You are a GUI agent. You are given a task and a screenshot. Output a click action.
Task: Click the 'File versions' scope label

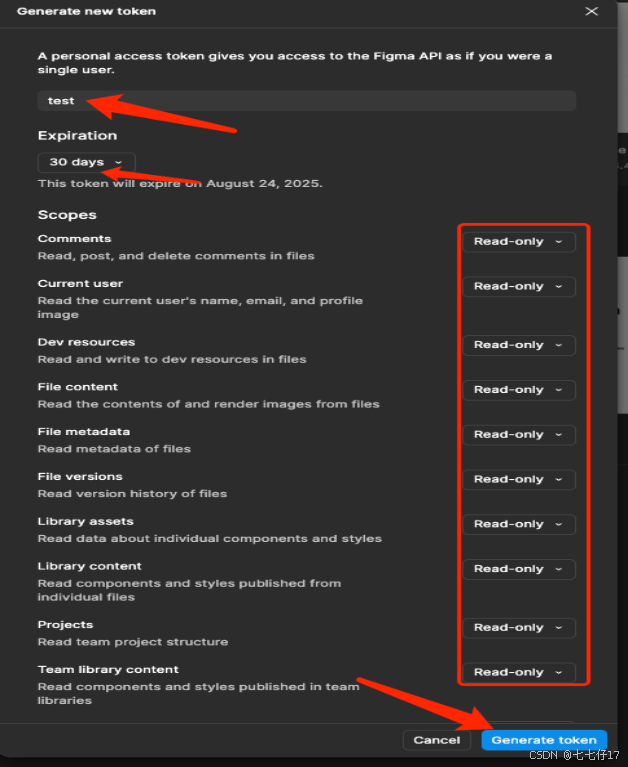click(x=80, y=476)
